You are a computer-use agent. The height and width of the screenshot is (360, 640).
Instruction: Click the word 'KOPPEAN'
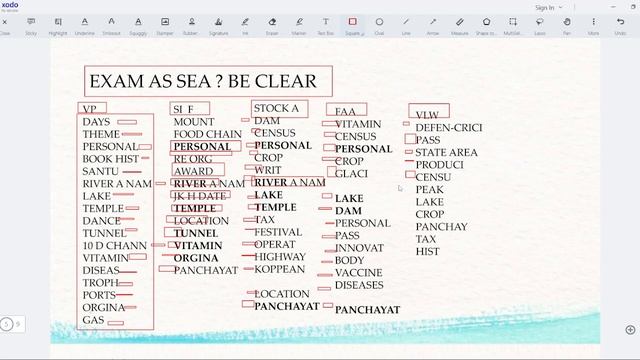point(280,269)
